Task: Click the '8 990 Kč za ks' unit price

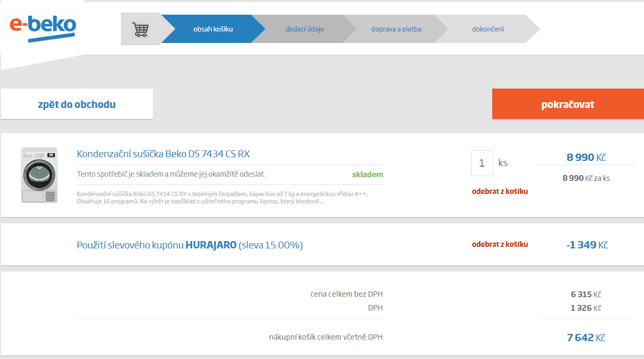Action: 586,178
